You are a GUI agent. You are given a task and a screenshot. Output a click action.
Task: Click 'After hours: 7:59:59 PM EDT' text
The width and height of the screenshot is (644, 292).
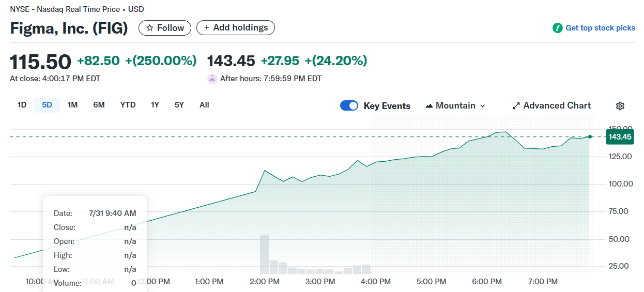tap(271, 79)
